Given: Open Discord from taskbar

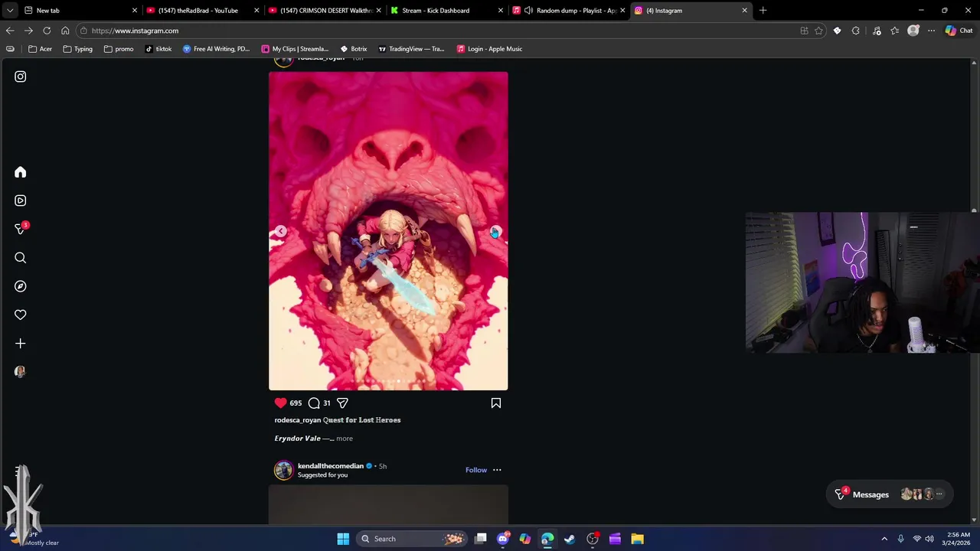Looking at the screenshot, I should tap(503, 539).
